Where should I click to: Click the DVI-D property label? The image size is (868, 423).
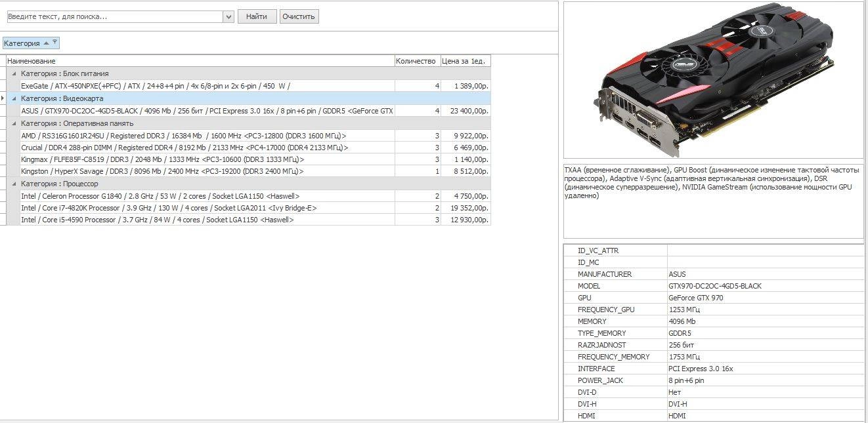pos(587,392)
